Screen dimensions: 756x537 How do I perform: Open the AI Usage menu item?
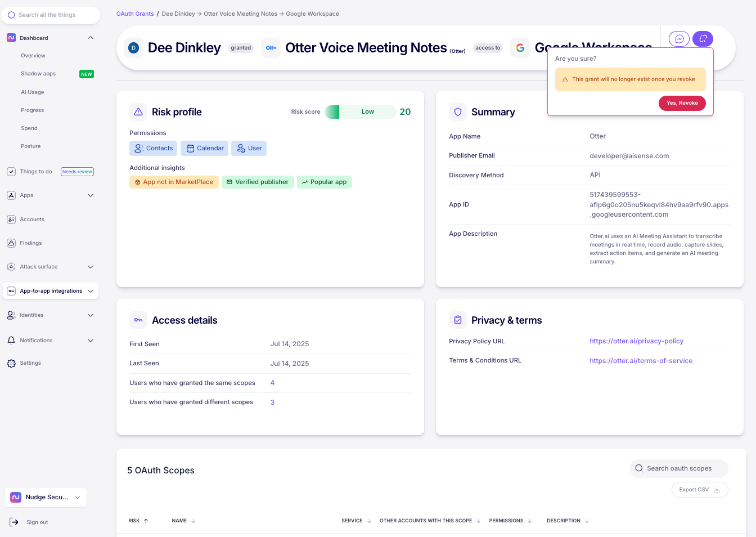(x=33, y=92)
